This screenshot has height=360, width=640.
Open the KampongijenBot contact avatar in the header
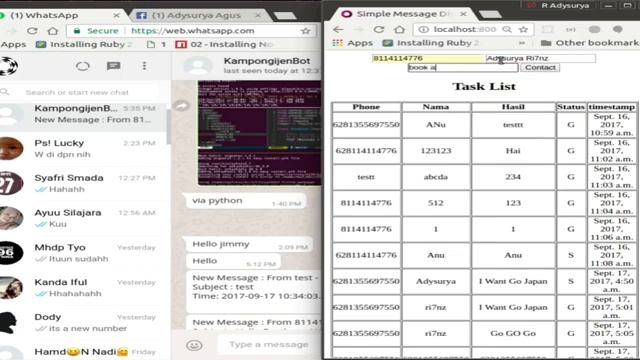(x=198, y=66)
